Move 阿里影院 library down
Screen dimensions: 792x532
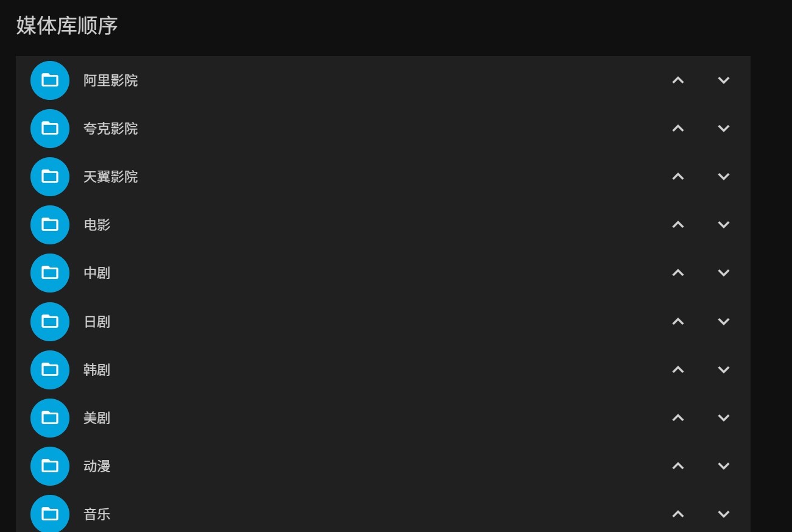pos(724,80)
